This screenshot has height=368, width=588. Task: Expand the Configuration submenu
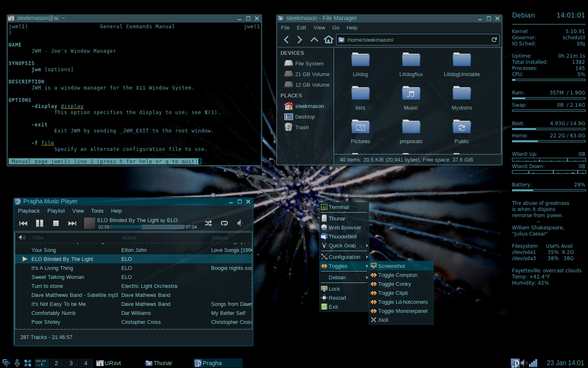[344, 257]
